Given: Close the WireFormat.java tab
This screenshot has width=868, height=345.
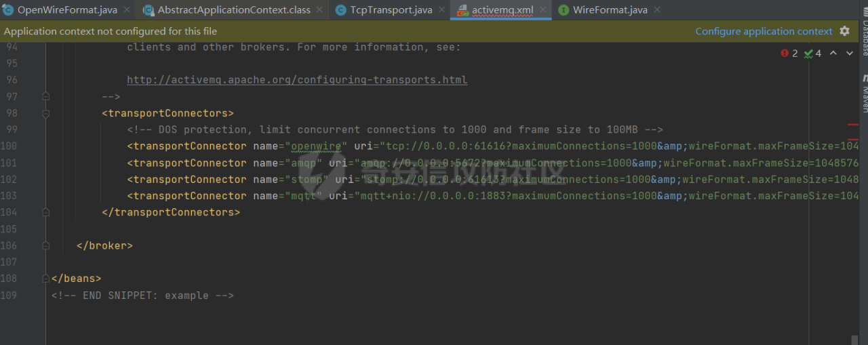Looking at the screenshot, I should 656,10.
